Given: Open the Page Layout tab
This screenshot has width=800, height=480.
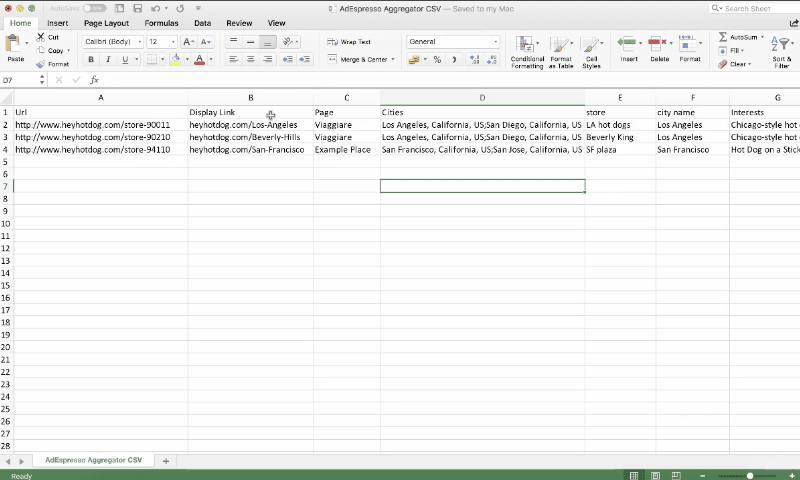Looking at the screenshot, I should coord(106,23).
